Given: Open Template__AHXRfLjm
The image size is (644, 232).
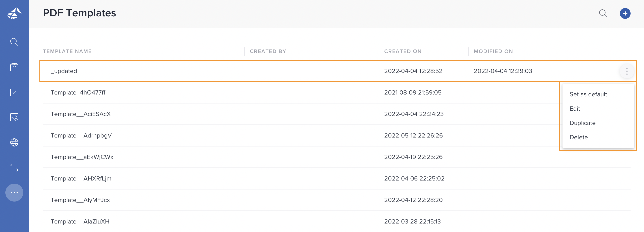Looking at the screenshot, I should click(x=81, y=178).
